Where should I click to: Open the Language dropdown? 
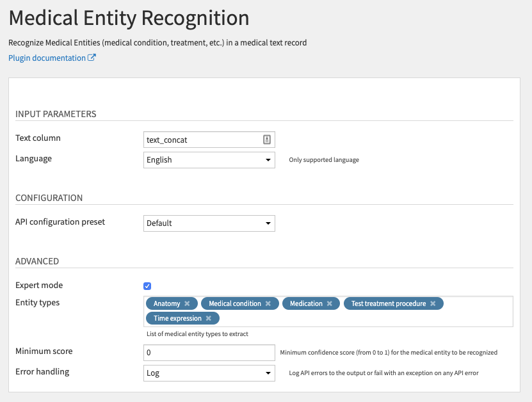(209, 160)
